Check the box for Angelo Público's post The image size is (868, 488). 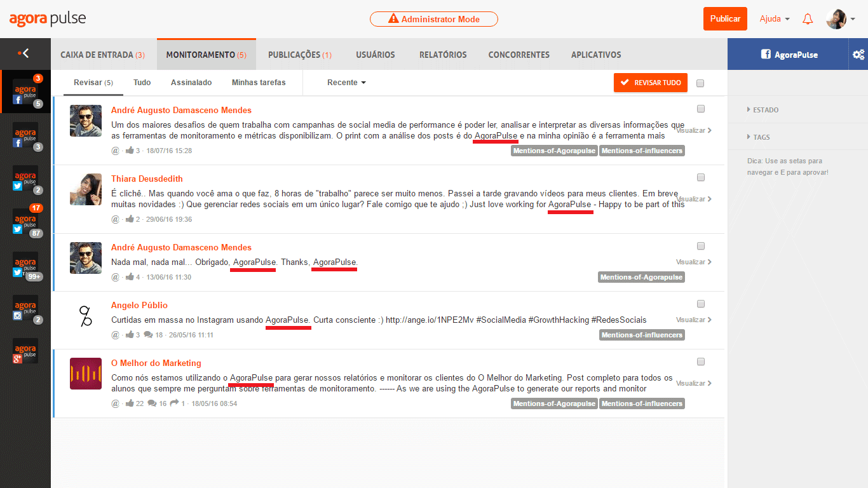point(701,304)
